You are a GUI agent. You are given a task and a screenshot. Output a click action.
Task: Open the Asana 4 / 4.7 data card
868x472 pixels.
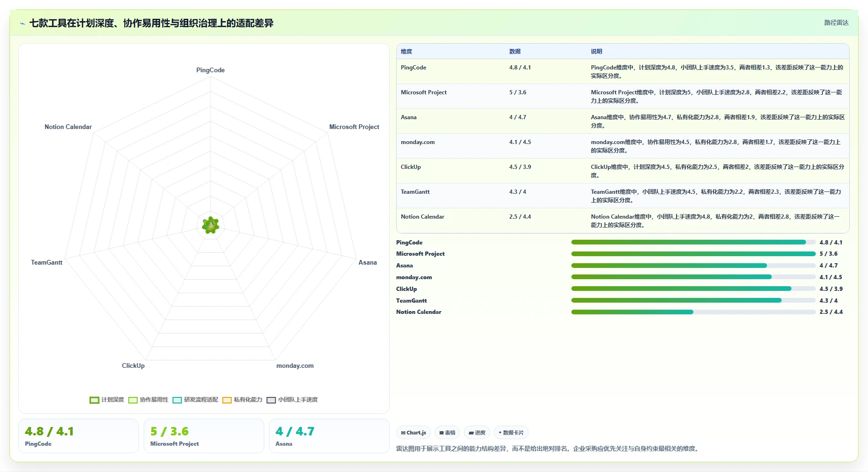pos(329,436)
